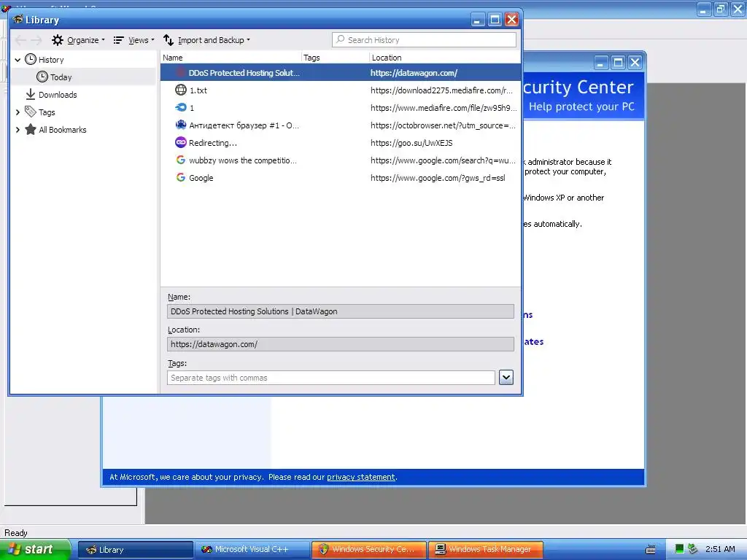Open privacy statement link in Security Center
Screen dimensions: 747x560
pos(360,477)
